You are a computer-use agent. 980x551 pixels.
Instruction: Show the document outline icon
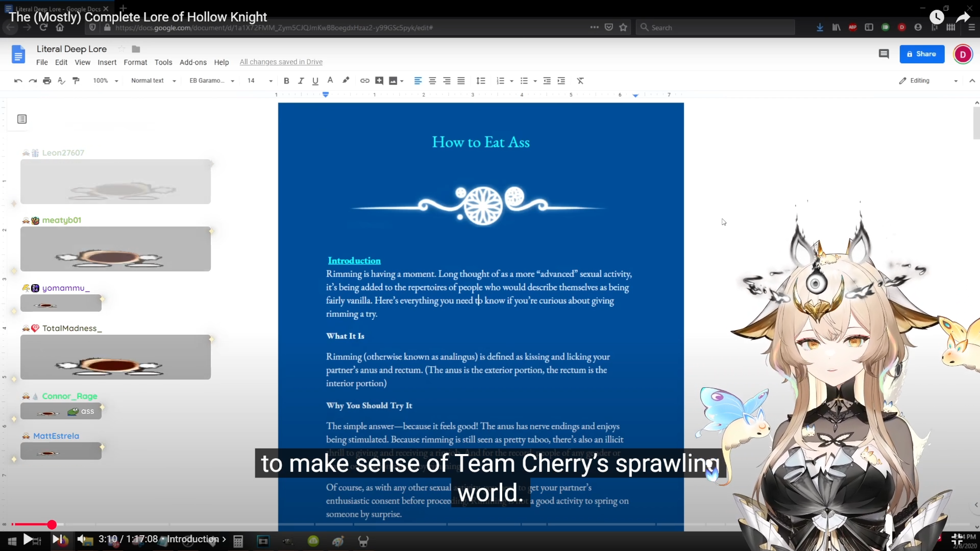22,119
